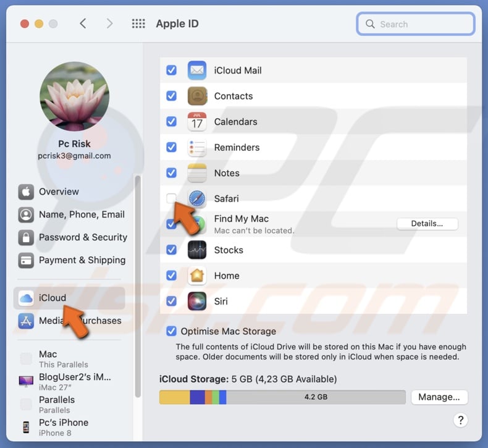Uncheck the Contacts checkbox

[x=171, y=96]
